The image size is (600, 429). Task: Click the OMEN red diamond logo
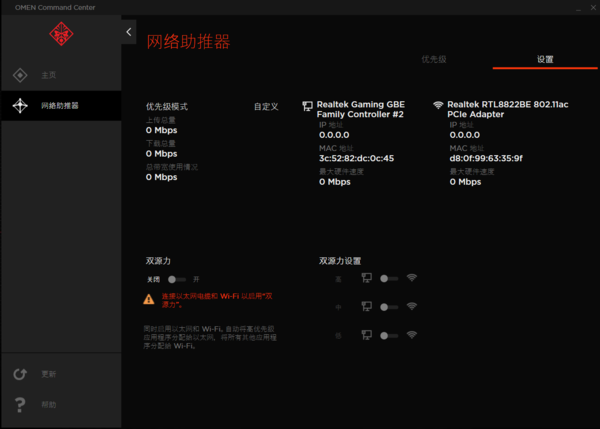click(61, 34)
